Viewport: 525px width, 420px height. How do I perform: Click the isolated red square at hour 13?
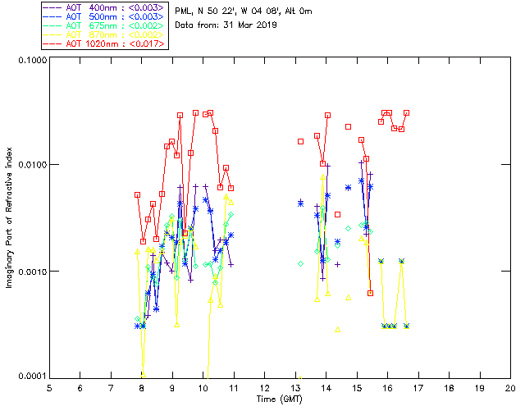301,142
